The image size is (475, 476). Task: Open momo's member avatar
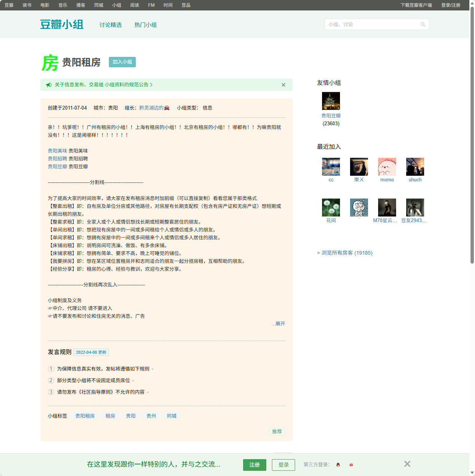387,167
